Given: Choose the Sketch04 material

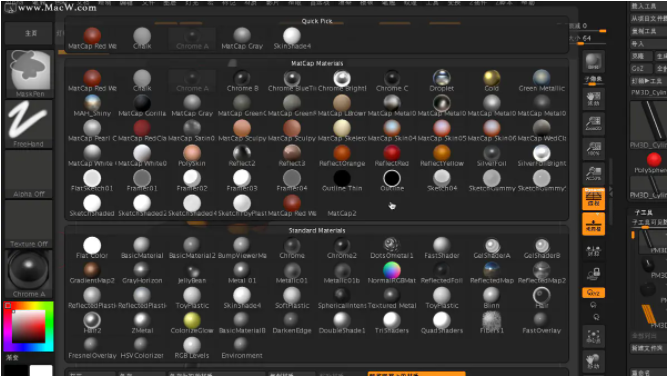Looking at the screenshot, I should (442, 180).
